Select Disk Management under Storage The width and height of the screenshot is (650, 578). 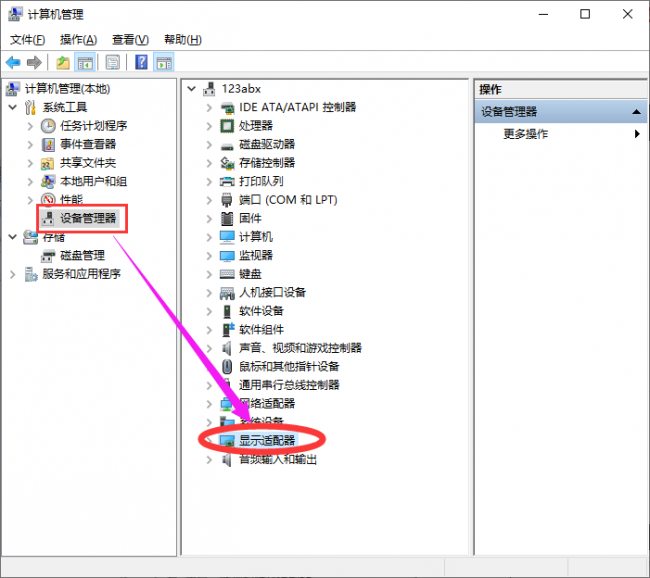pos(82,255)
